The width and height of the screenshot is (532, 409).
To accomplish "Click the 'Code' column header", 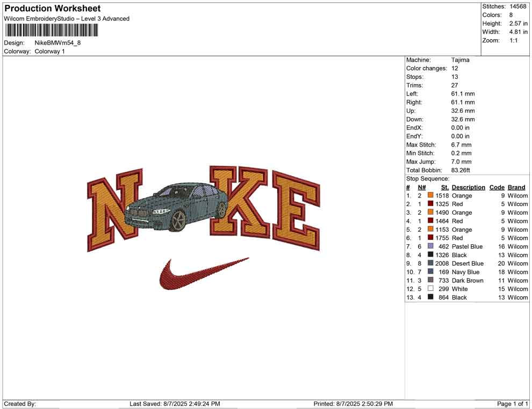I will pos(497,187).
